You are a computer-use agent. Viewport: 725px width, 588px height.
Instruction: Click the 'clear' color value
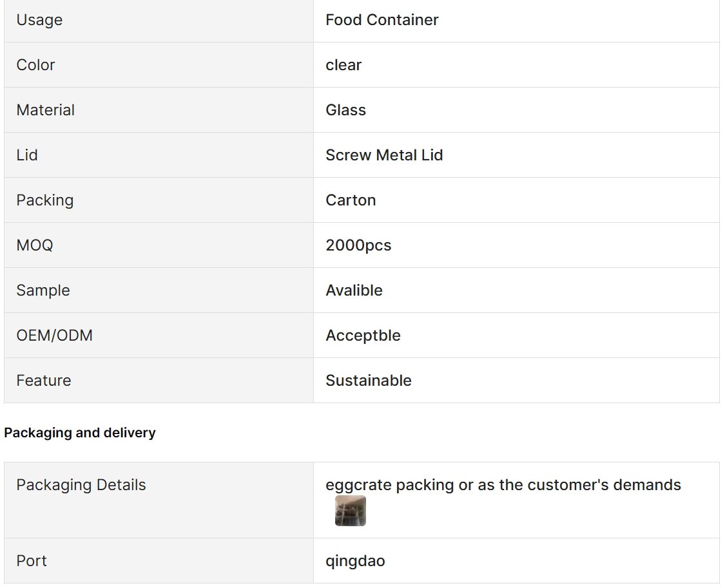[x=343, y=65]
